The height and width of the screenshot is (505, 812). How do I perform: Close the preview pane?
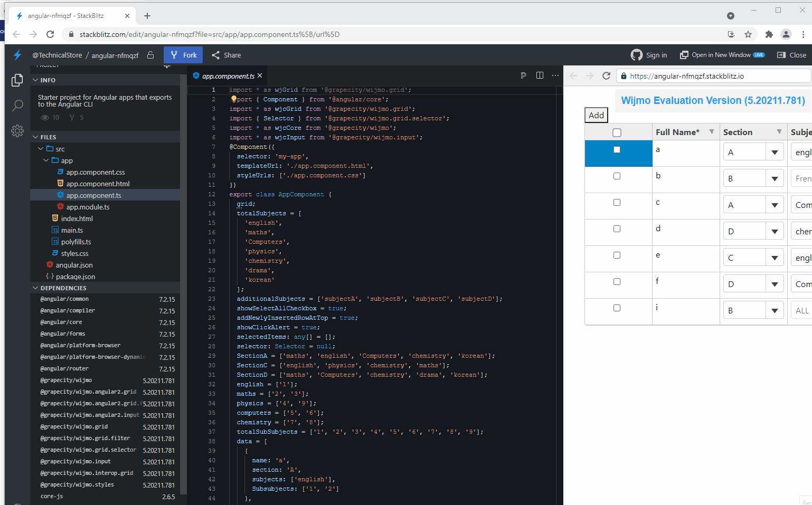pos(792,55)
